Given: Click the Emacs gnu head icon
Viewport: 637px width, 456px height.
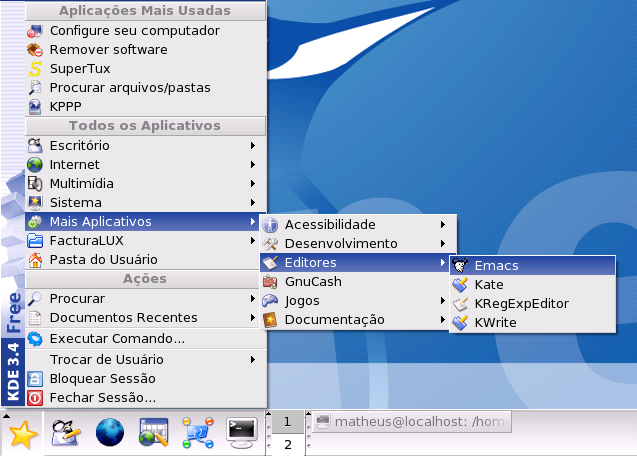Looking at the screenshot, I should tap(460, 265).
